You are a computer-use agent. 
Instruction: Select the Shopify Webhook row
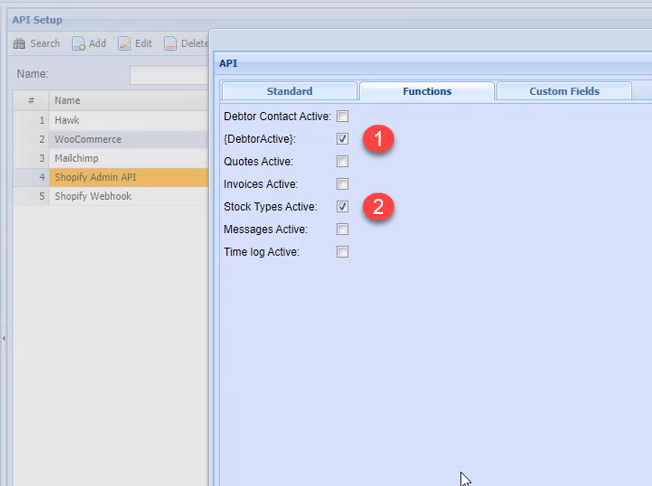pyautogui.click(x=93, y=196)
